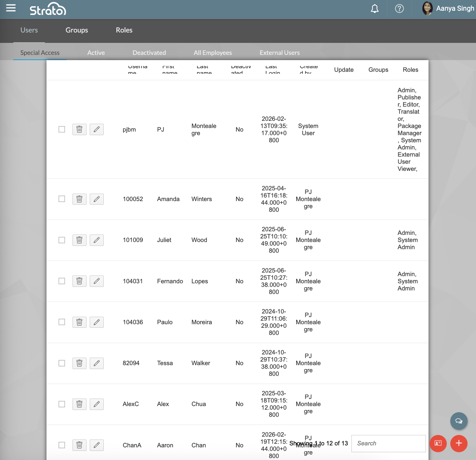Select the checkbox for user pjbm
This screenshot has height=460, width=476.
(62, 129)
